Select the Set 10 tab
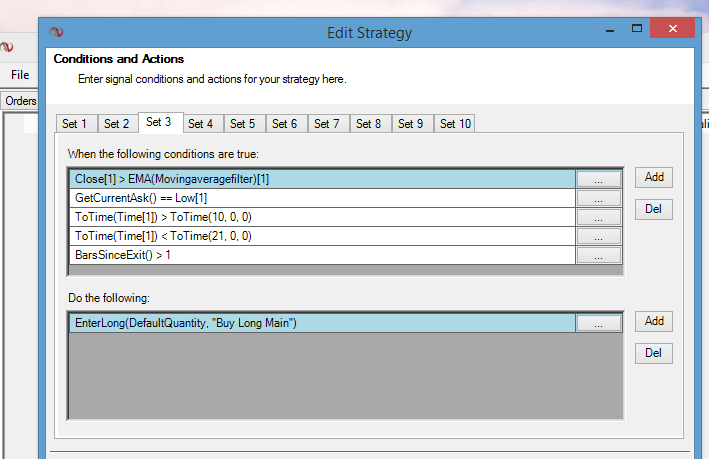 455,124
